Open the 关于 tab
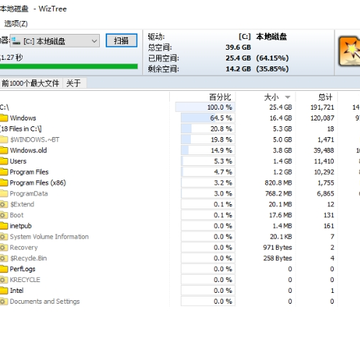The height and width of the screenshot is (360, 360). (74, 83)
